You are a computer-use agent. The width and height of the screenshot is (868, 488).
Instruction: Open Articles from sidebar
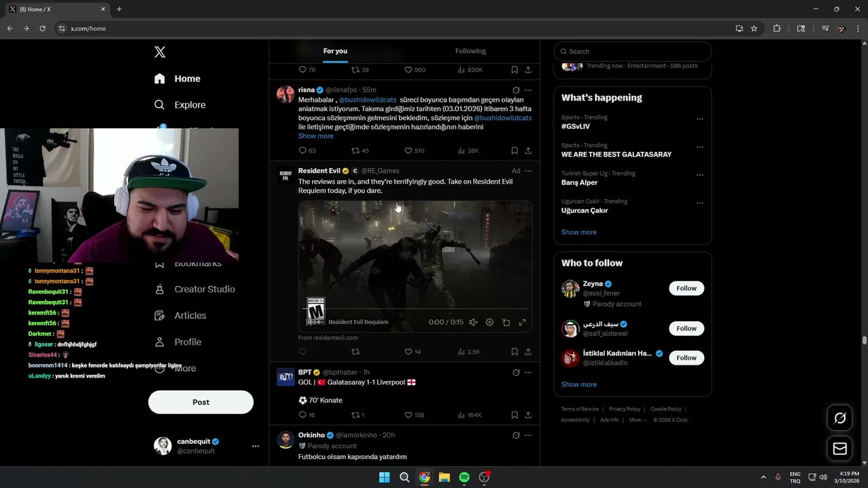pos(180,316)
